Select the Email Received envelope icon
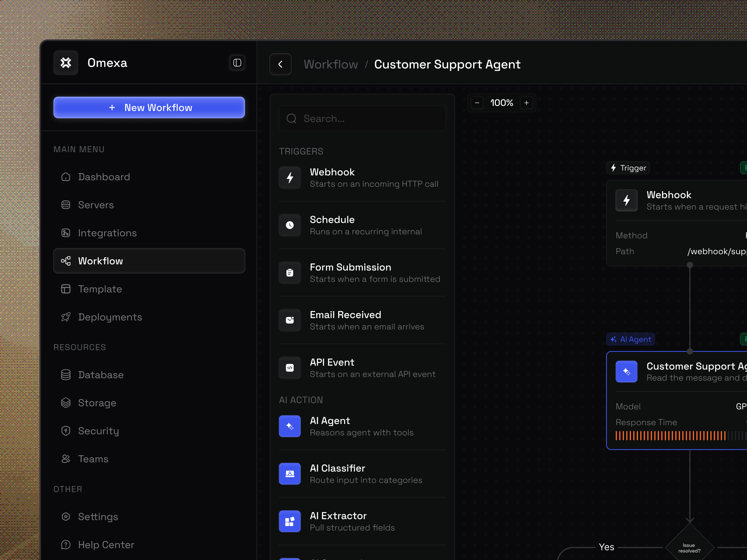This screenshot has width=747, height=560. 290,320
